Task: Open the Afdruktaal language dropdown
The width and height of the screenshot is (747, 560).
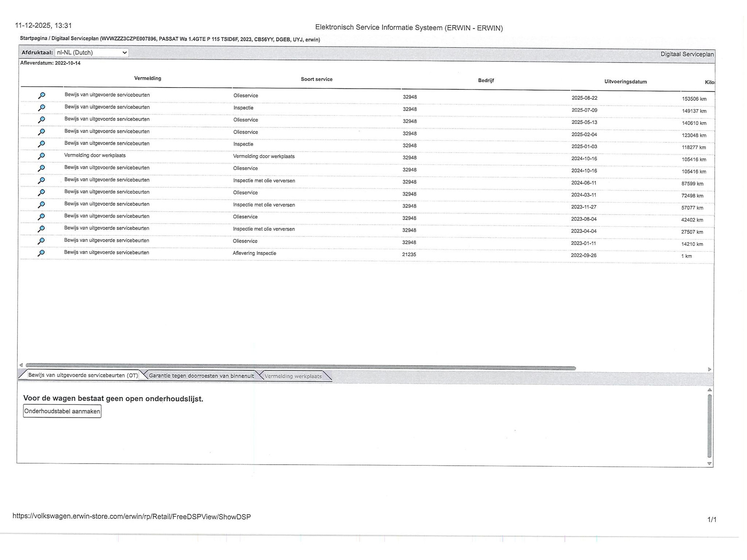Action: pyautogui.click(x=92, y=52)
